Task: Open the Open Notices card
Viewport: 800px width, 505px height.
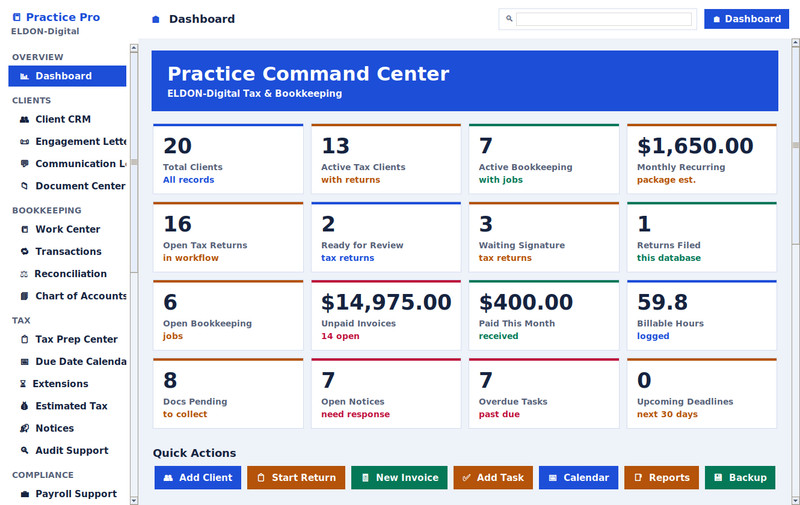Action: pyautogui.click(x=386, y=393)
